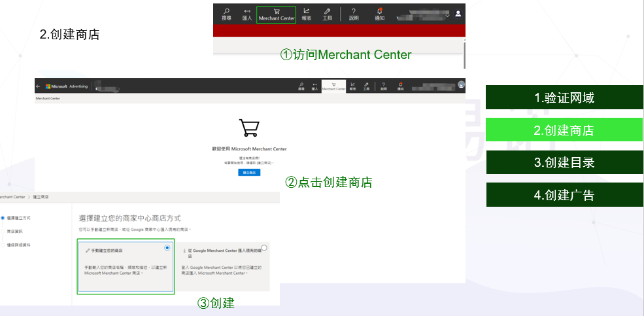Click 搜尋 icon in the full-page header
Screen dimensions: 644x316
(x=302, y=86)
